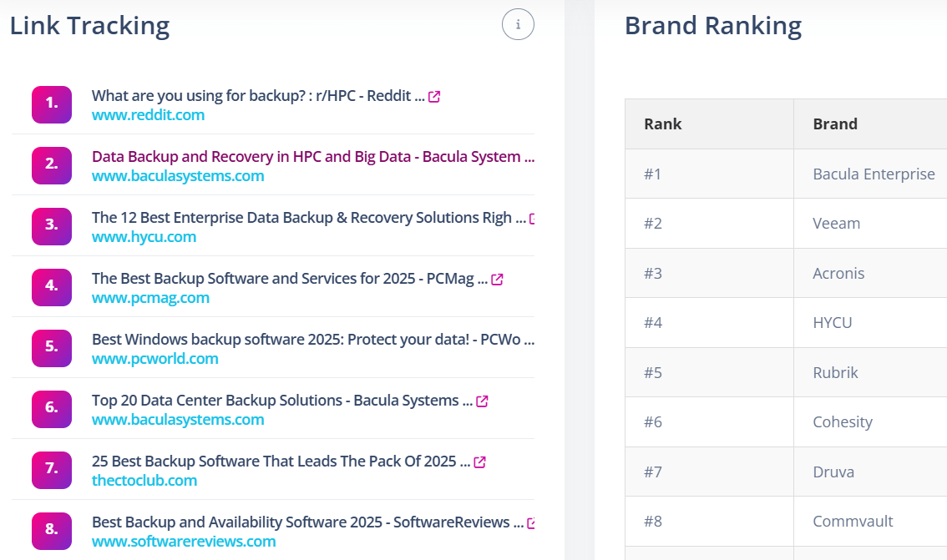Visit www.baculasystems.com under the HPC and Big Data title
Viewport: 947px width, 560px height.
[178, 176]
